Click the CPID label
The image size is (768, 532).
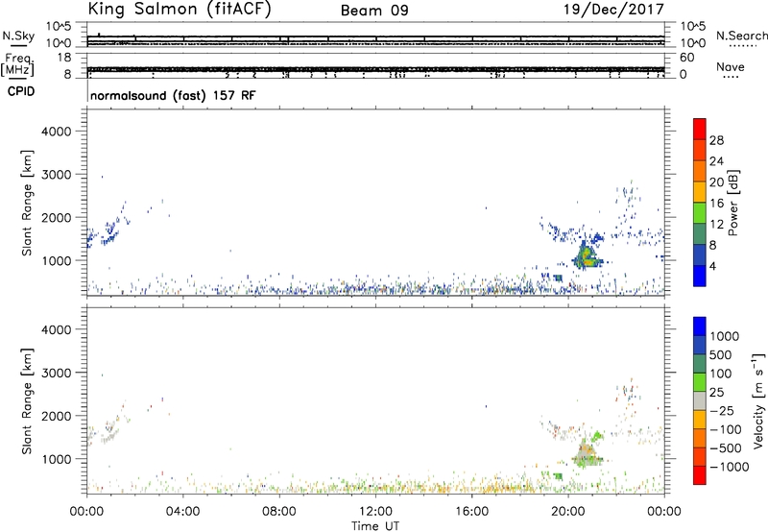(21, 91)
